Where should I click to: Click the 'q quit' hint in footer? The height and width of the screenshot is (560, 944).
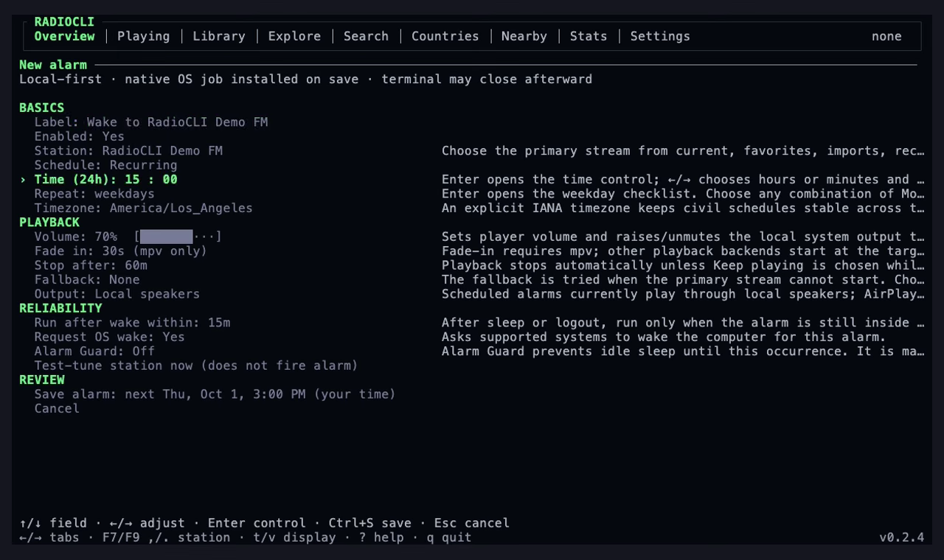click(x=449, y=537)
